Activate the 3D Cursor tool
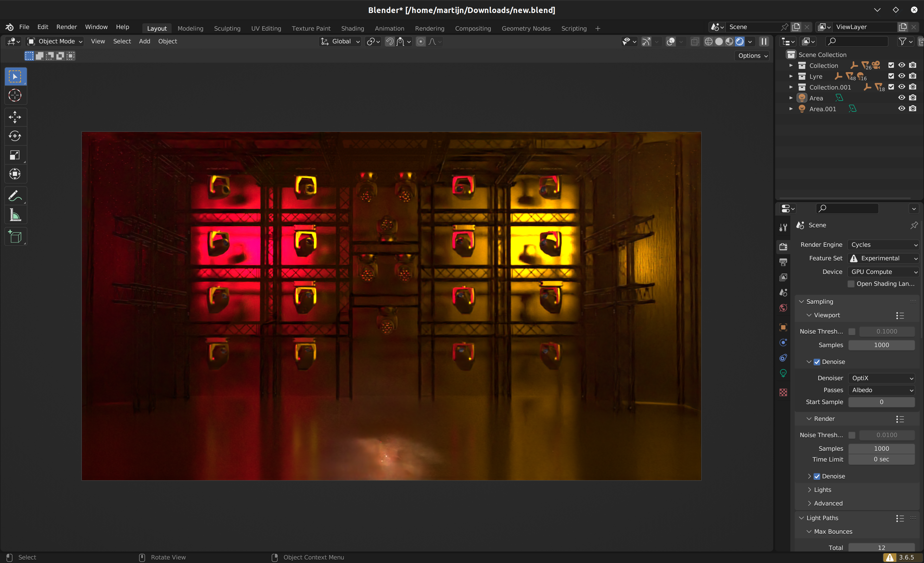 coord(15,95)
